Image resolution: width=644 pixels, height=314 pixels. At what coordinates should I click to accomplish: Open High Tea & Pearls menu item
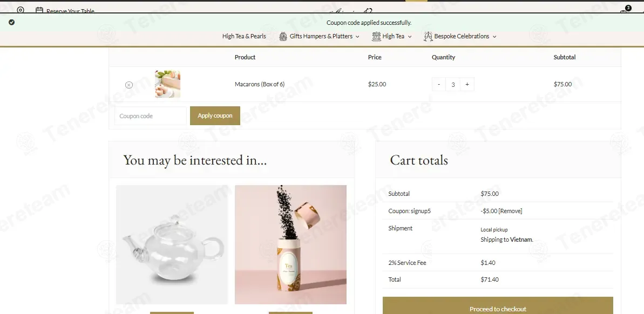tap(244, 36)
